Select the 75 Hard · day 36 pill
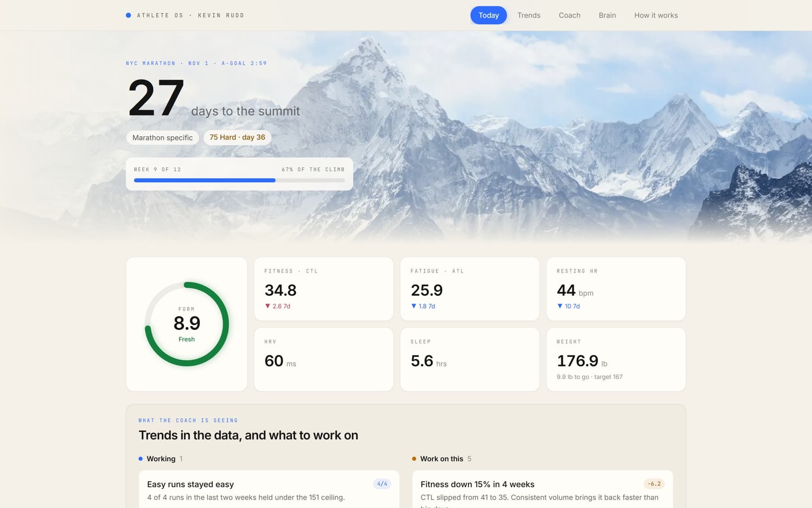 coord(237,137)
